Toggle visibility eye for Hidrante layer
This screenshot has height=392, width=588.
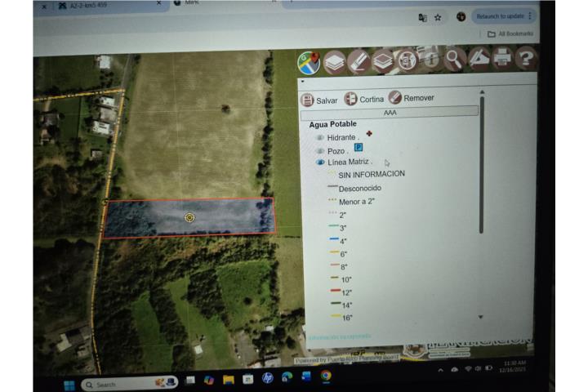(x=320, y=138)
